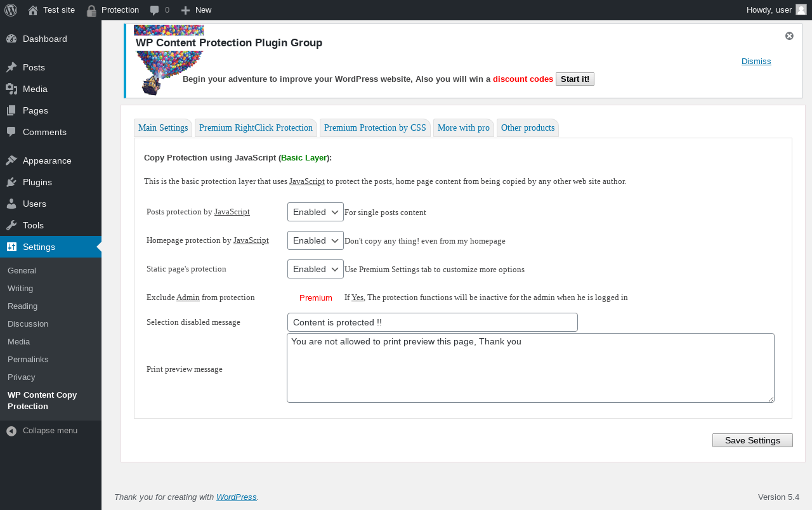Switch to Premium RightClick Protection tab
The height and width of the screenshot is (510, 812).
(256, 128)
